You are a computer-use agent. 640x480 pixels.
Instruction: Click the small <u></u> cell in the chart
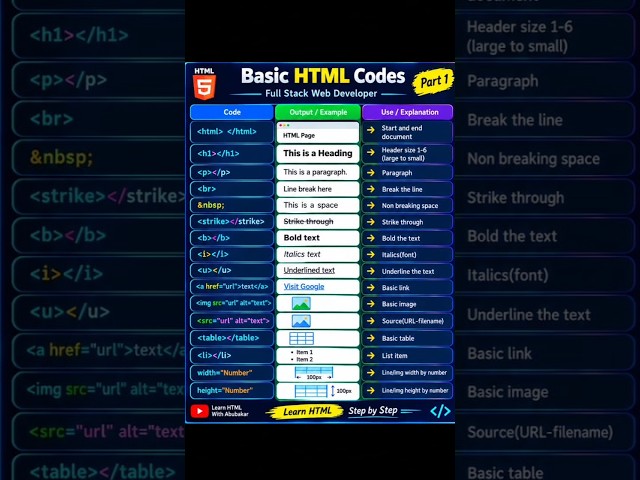pos(232,271)
